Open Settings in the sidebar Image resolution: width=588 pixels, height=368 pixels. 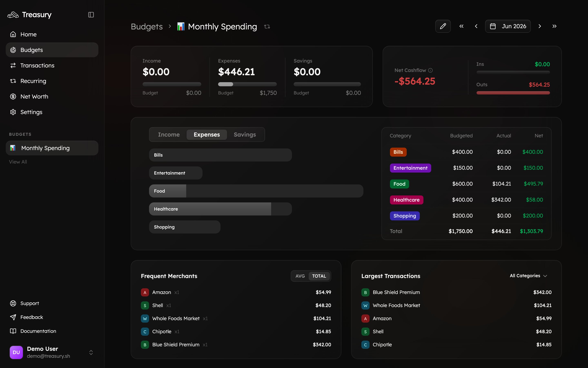coord(52,112)
